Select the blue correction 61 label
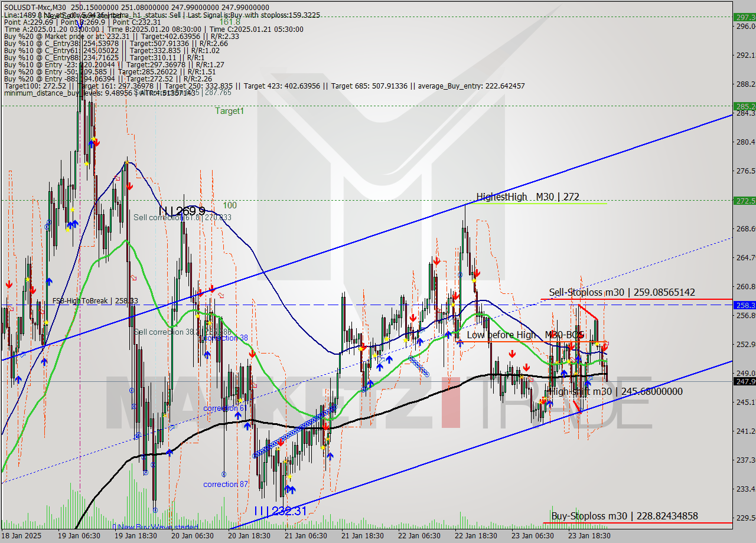Image resolution: width=756 pixels, height=543 pixels. pos(224,408)
